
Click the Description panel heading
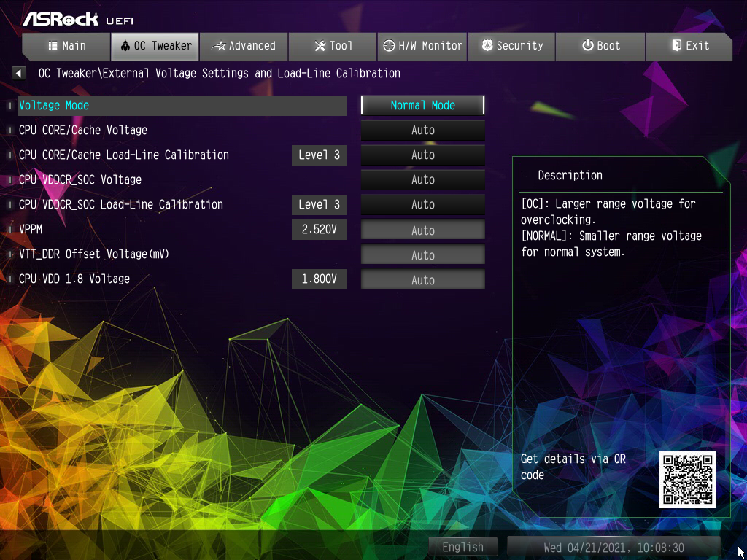[570, 175]
